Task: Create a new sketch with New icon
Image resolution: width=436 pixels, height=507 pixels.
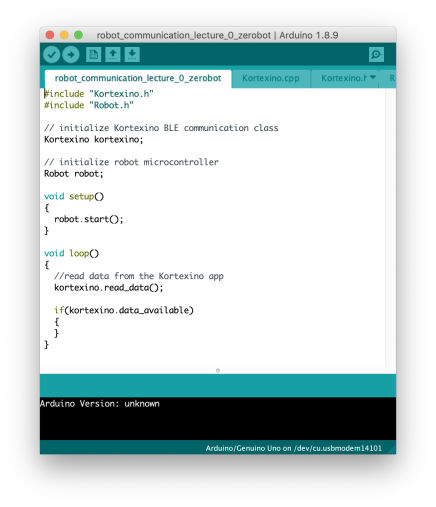Action: 93,54
